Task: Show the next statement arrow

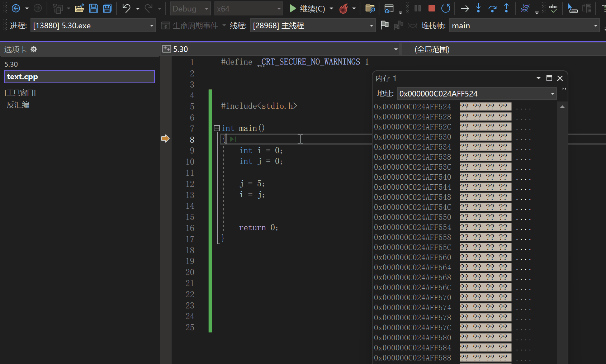Action: click(465, 8)
